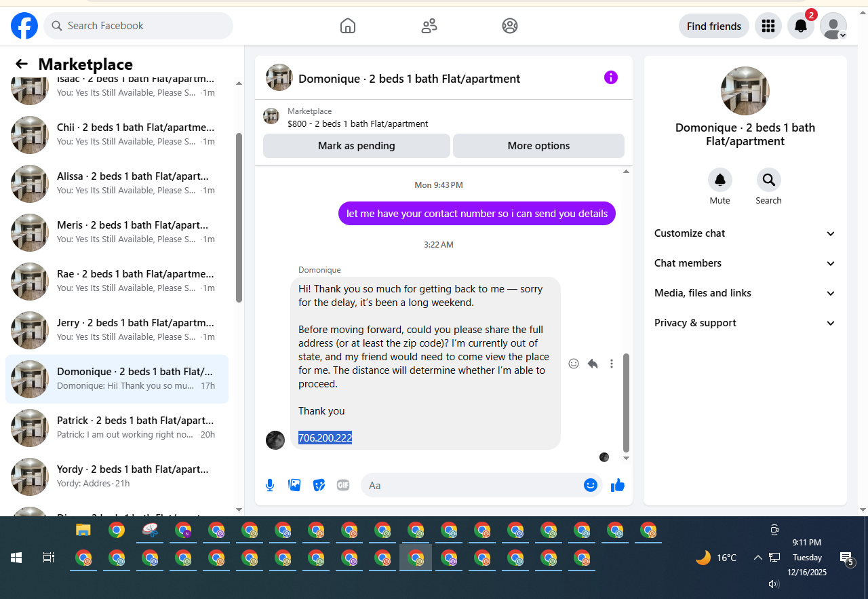Open conversation information purple info icon
The image size is (868, 599).
[x=611, y=77]
